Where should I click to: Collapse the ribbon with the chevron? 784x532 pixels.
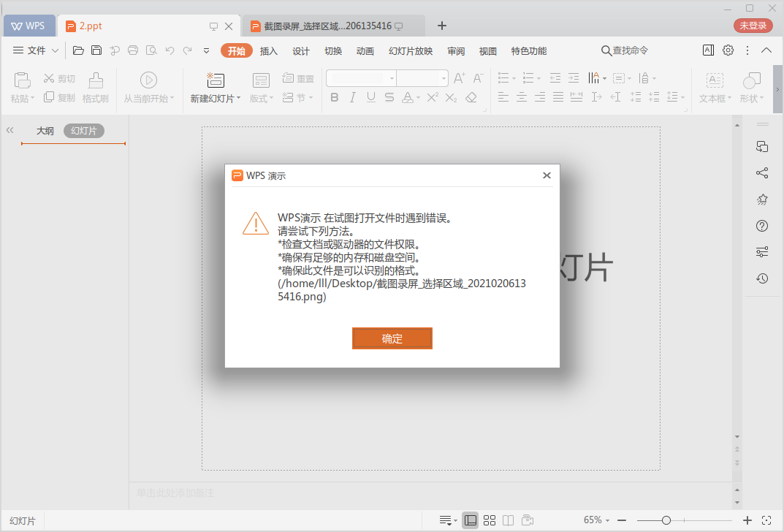pos(766,50)
